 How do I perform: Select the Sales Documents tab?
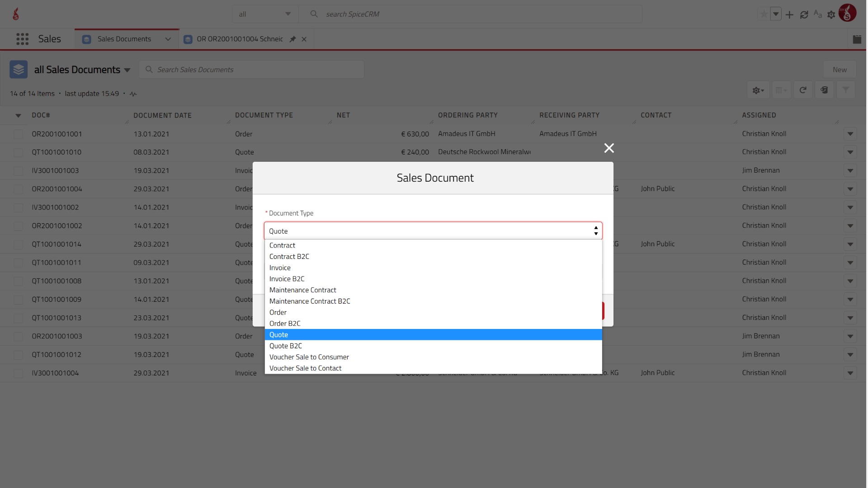(x=124, y=39)
